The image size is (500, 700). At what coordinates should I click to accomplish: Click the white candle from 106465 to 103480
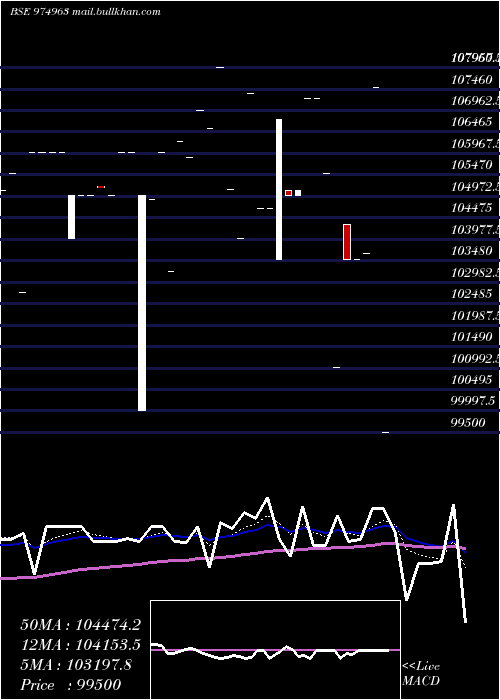(x=279, y=189)
